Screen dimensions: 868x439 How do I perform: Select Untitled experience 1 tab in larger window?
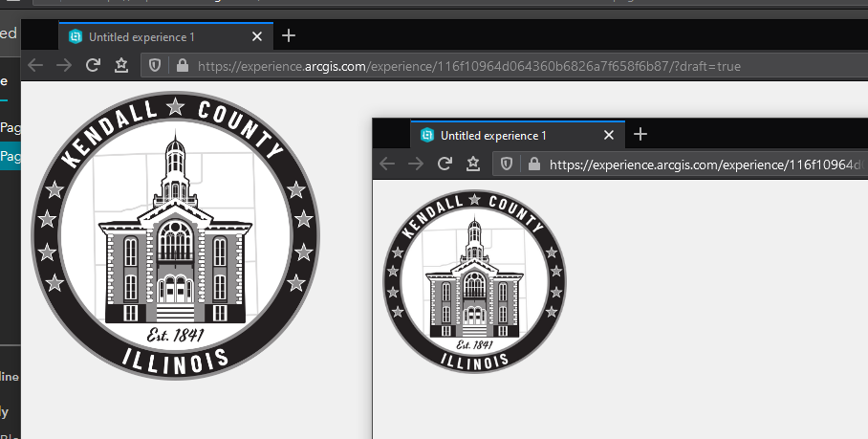click(x=166, y=36)
